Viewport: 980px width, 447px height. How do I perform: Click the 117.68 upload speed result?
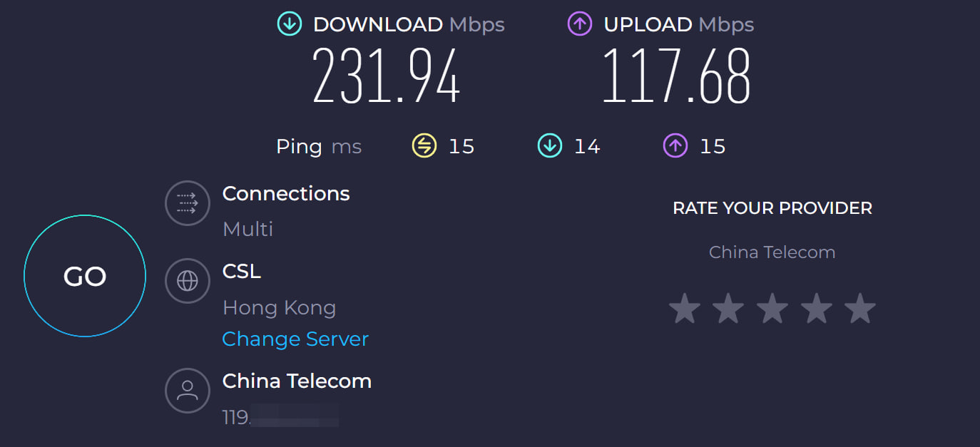(x=676, y=76)
